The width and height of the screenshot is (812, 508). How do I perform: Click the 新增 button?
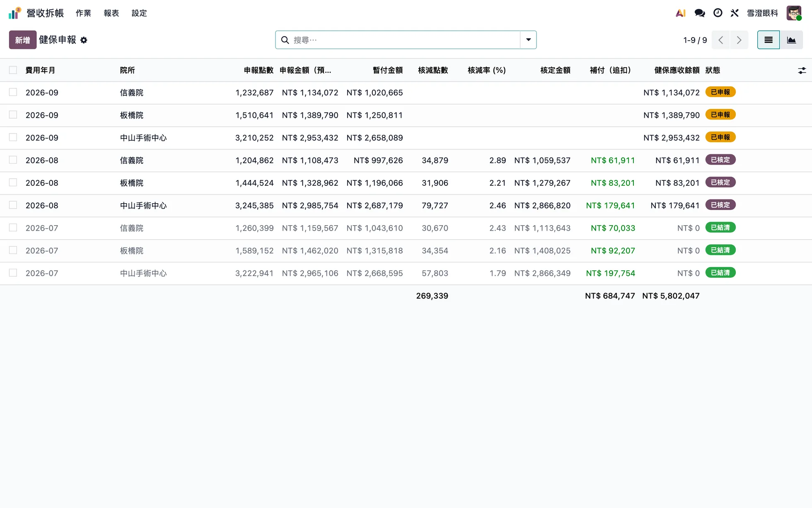point(23,40)
